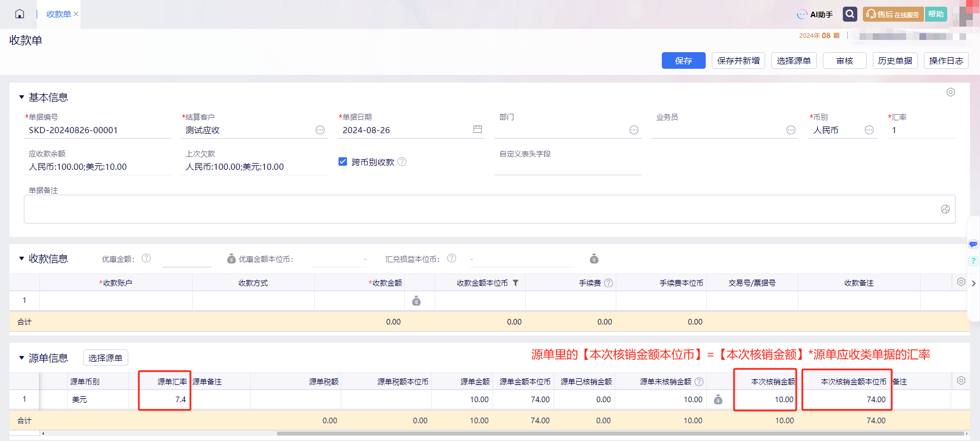This screenshot has height=441, width=980.
Task: Open the search icon in header
Action: pyautogui.click(x=850, y=14)
